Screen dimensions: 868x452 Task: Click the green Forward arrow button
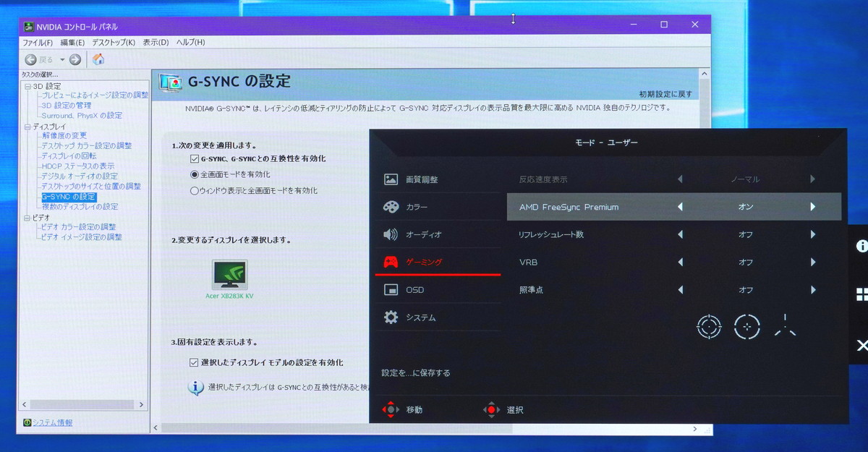pos(75,59)
